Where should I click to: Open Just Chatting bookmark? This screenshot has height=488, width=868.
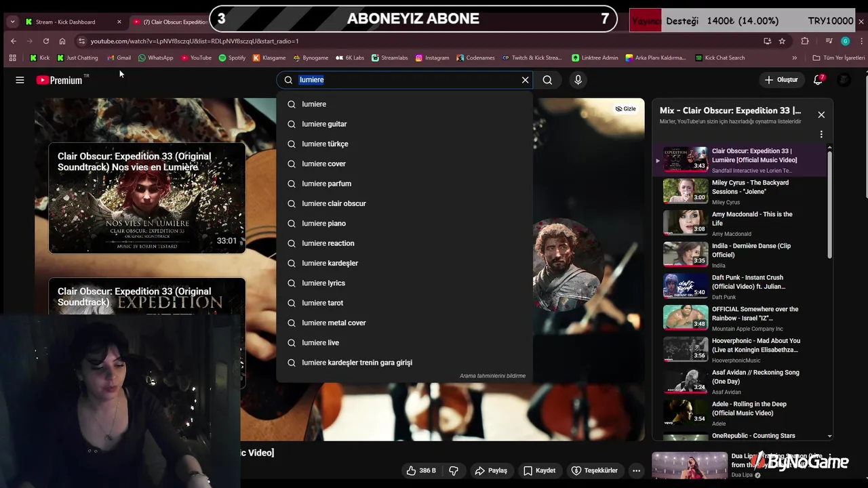tap(77, 58)
